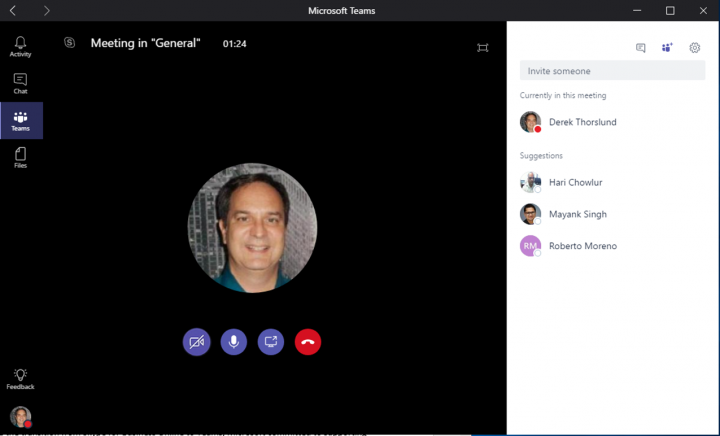Select Derek Thorslund in the meeting list
This screenshot has height=436, width=720.
click(x=582, y=122)
